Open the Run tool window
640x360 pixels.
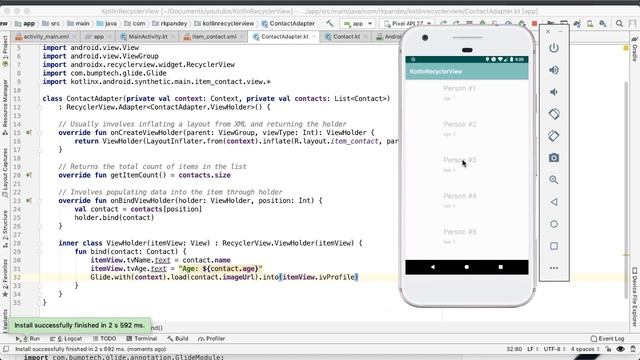click(x=28, y=338)
